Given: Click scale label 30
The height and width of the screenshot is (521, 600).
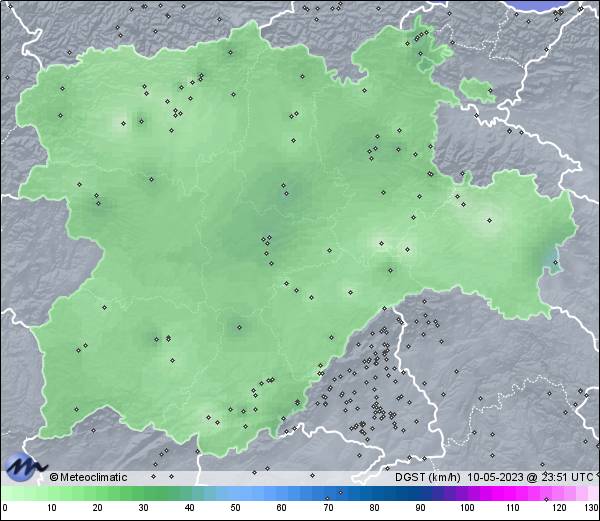Looking at the screenshot, I should point(143,508).
